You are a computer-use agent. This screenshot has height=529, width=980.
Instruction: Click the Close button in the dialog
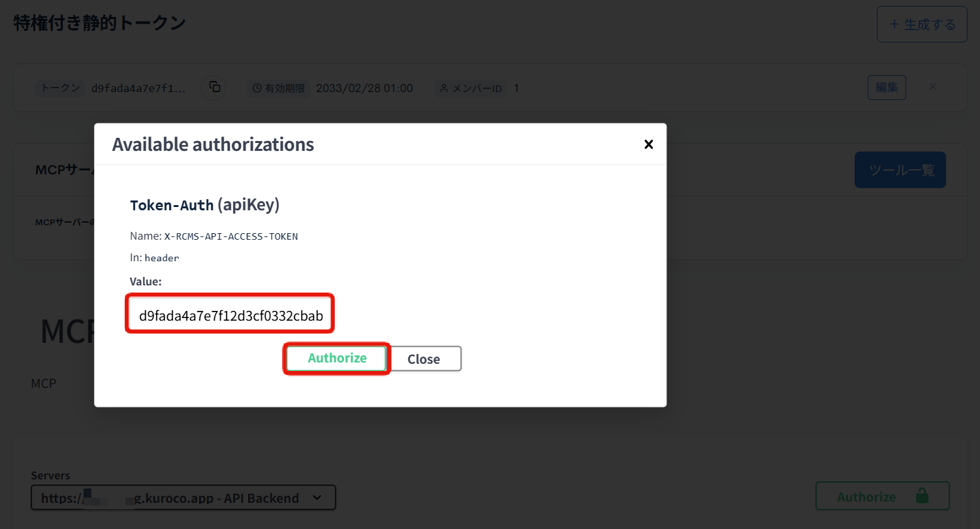(x=424, y=358)
